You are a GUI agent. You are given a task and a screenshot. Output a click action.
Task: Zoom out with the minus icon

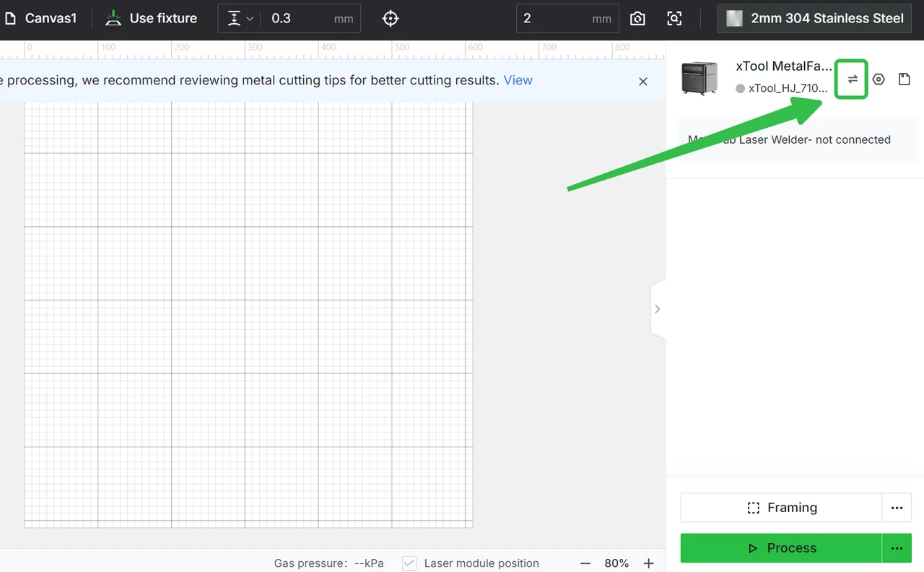click(585, 563)
